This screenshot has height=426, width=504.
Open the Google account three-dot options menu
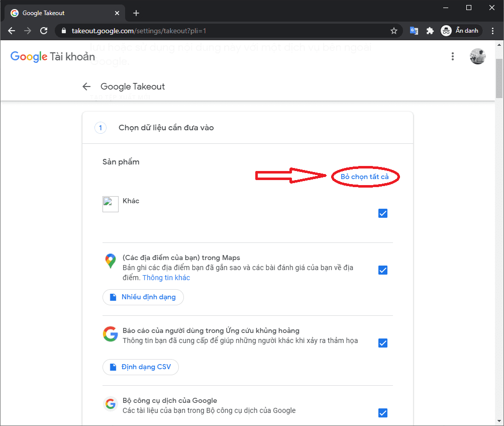pos(453,57)
